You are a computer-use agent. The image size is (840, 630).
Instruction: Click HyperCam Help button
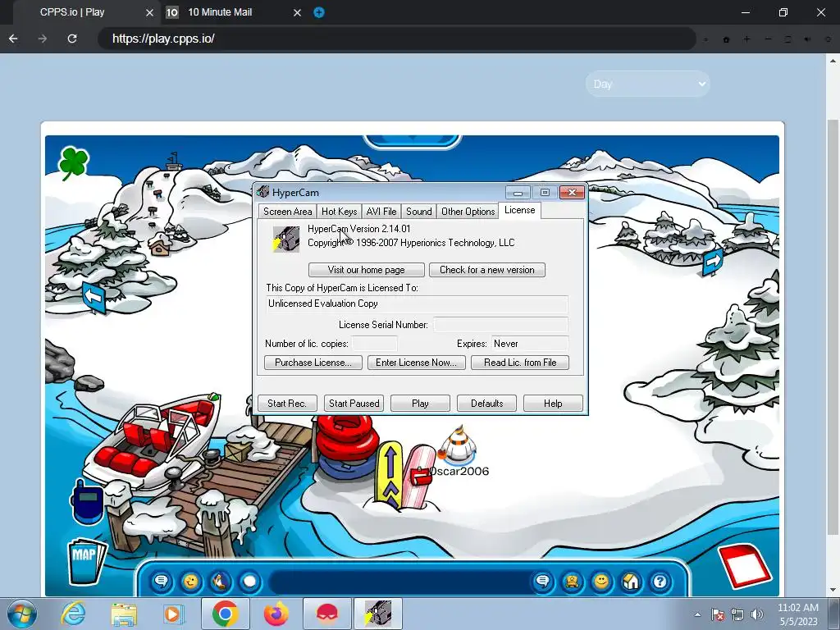click(553, 404)
